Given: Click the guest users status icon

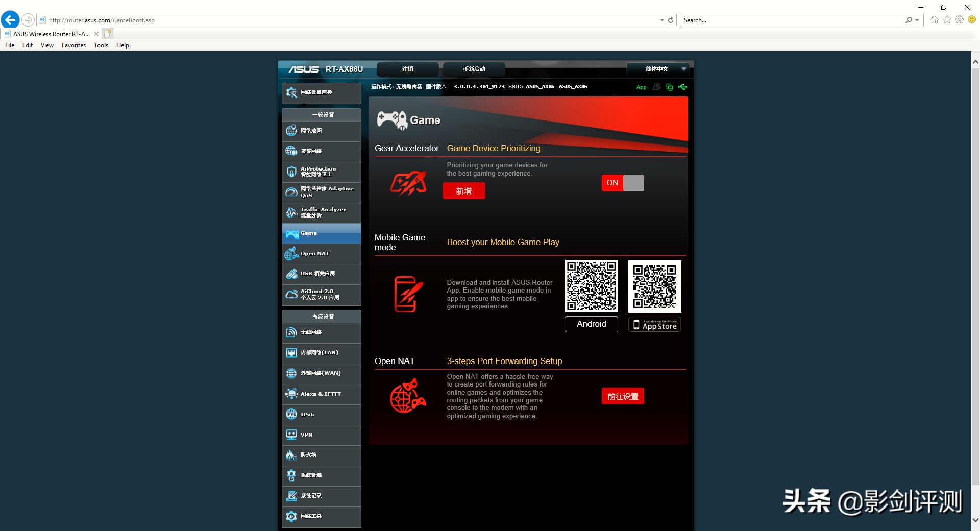Looking at the screenshot, I should (x=657, y=87).
